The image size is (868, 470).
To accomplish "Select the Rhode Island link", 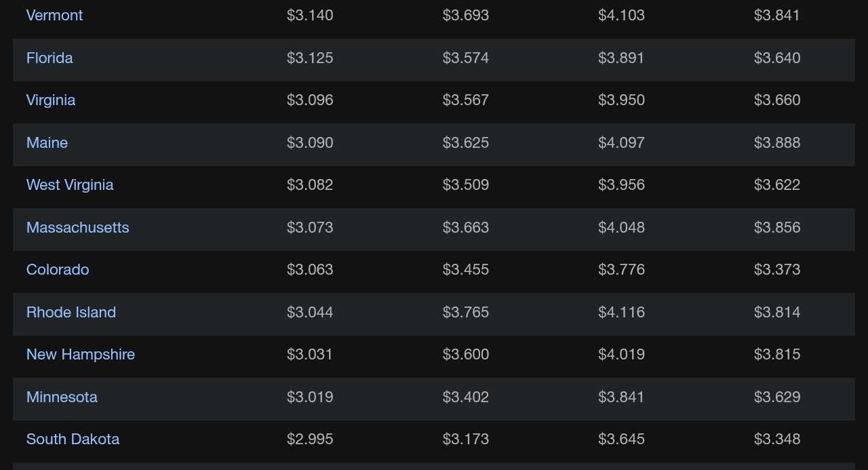I will [x=71, y=312].
